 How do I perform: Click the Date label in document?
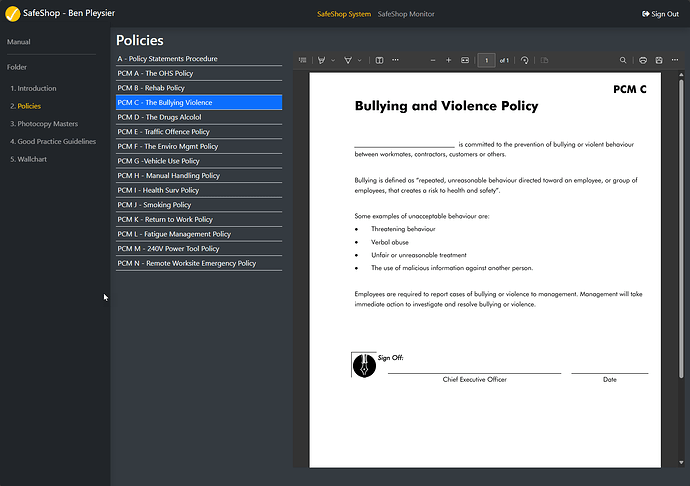pos(609,379)
